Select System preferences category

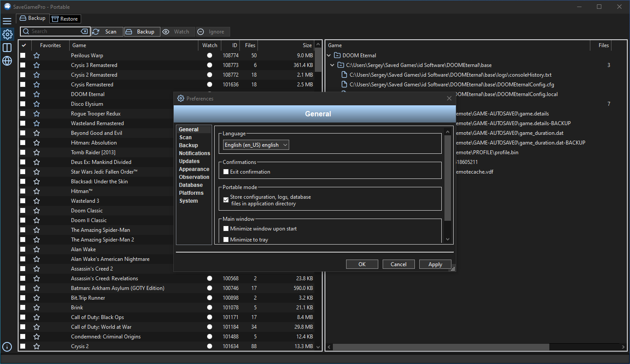(189, 201)
